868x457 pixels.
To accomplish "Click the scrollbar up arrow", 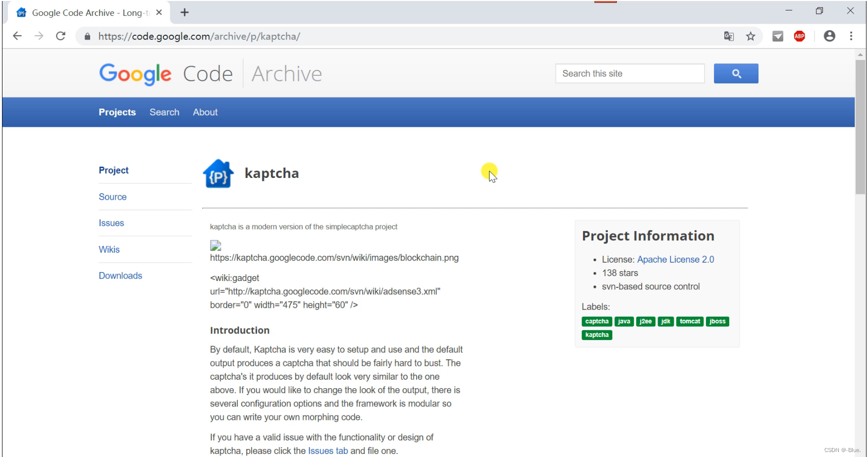I will [861, 54].
